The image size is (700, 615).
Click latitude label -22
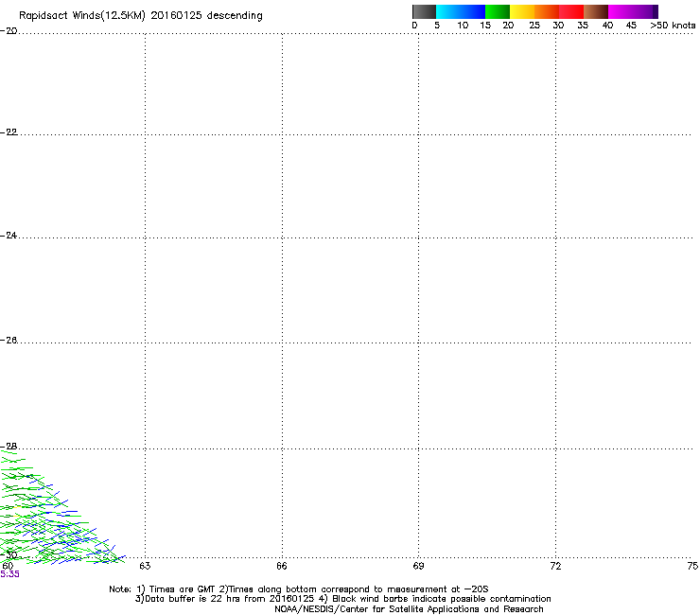tap(9, 132)
